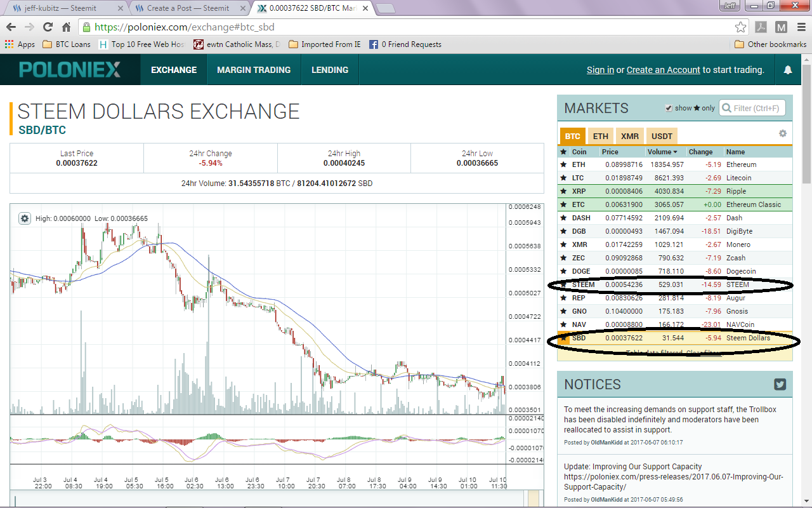The image size is (812, 508).
Task: Open the Exchange menu
Action: (174, 70)
